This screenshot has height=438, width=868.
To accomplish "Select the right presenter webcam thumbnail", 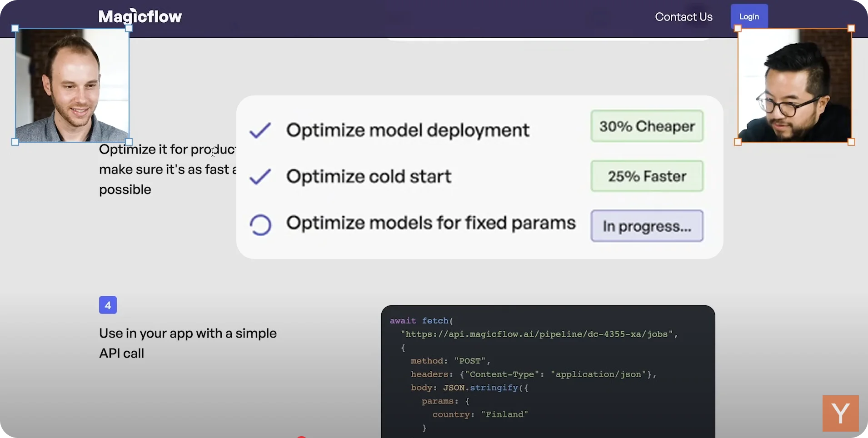I will (794, 85).
